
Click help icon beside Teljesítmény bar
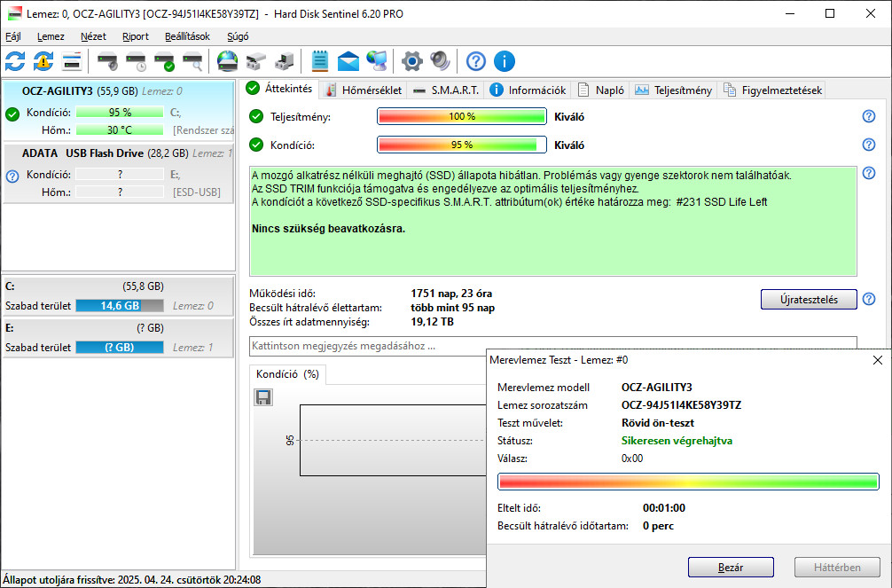(869, 116)
